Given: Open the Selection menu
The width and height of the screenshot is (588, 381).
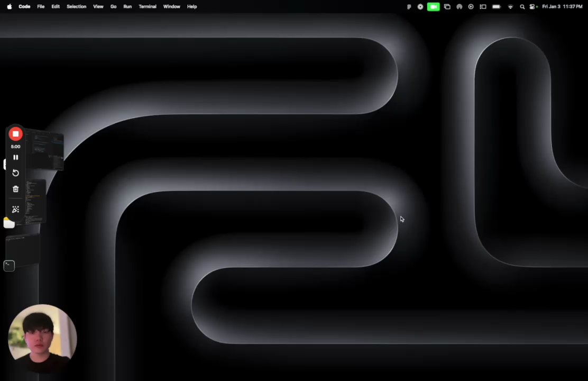Looking at the screenshot, I should coord(77,6).
